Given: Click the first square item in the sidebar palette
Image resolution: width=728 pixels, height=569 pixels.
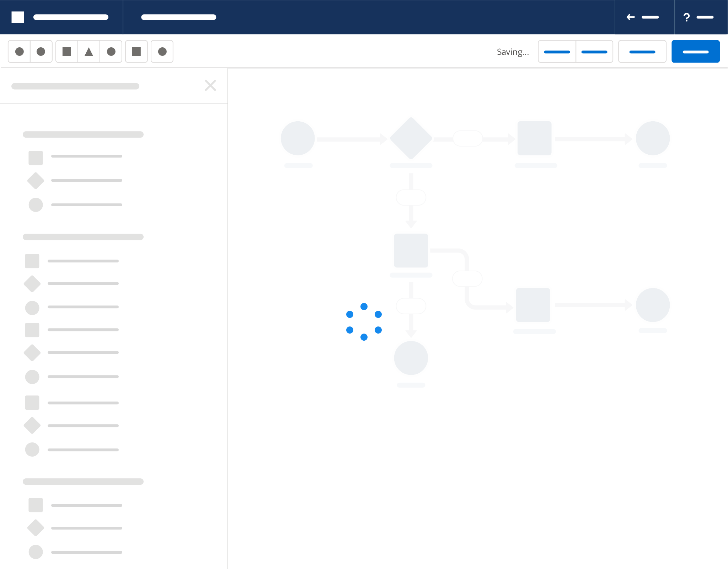Looking at the screenshot, I should (x=36, y=158).
